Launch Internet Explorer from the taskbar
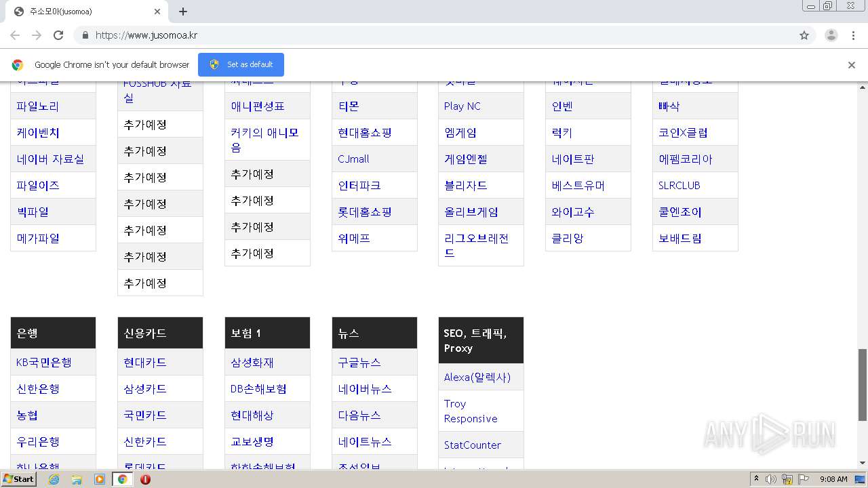The height and width of the screenshot is (488, 868). [54, 479]
